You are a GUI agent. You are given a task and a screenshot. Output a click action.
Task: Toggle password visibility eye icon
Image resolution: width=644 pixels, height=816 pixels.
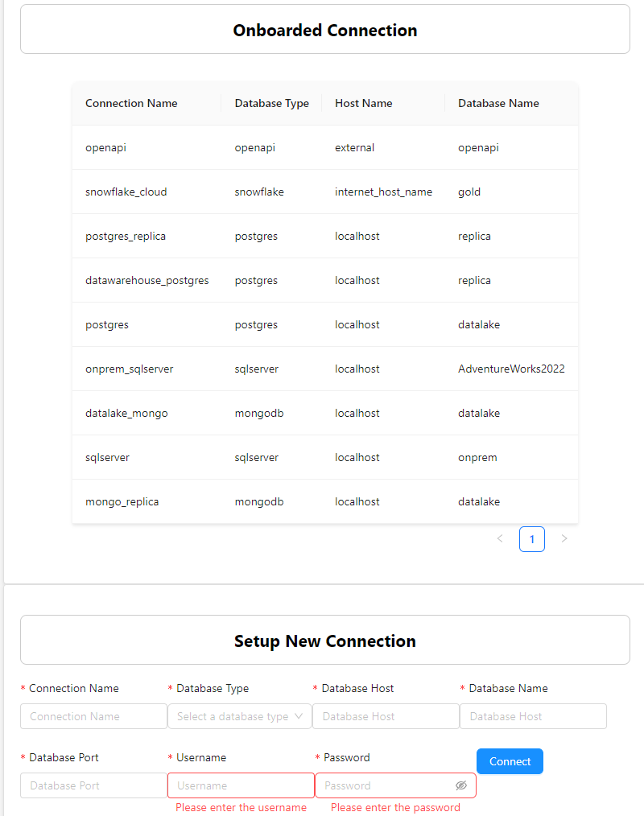pos(460,785)
